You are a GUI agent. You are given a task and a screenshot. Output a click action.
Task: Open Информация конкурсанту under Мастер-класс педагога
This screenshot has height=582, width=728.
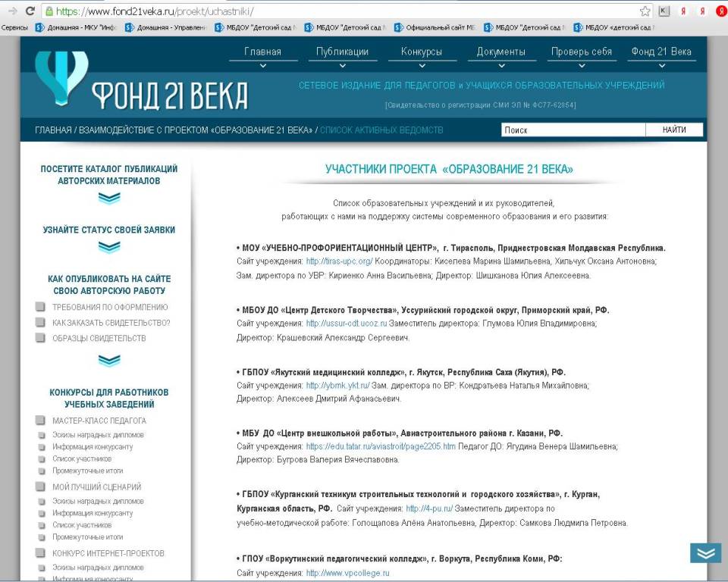pyautogui.click(x=93, y=447)
